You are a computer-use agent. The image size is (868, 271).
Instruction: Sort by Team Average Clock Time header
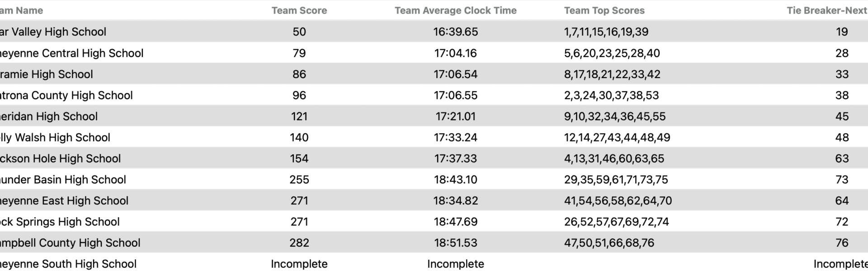pos(455,10)
